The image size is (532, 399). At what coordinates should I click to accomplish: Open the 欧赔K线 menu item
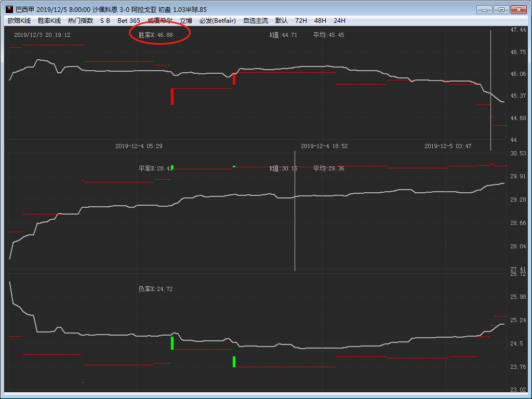point(19,21)
